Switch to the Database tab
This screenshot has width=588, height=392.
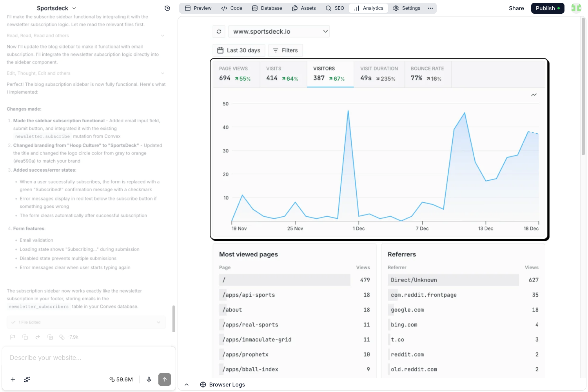(x=267, y=8)
